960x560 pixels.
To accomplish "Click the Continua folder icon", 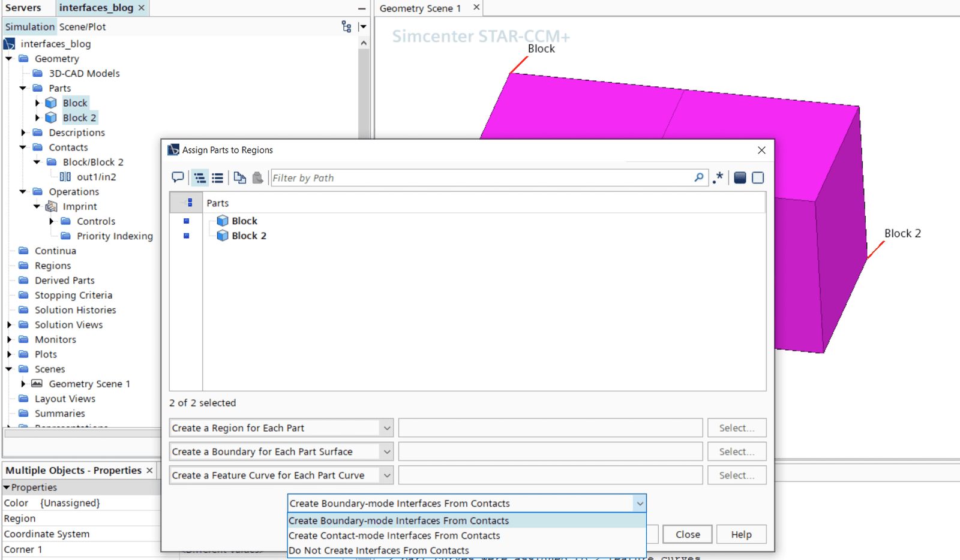I will [x=24, y=251].
